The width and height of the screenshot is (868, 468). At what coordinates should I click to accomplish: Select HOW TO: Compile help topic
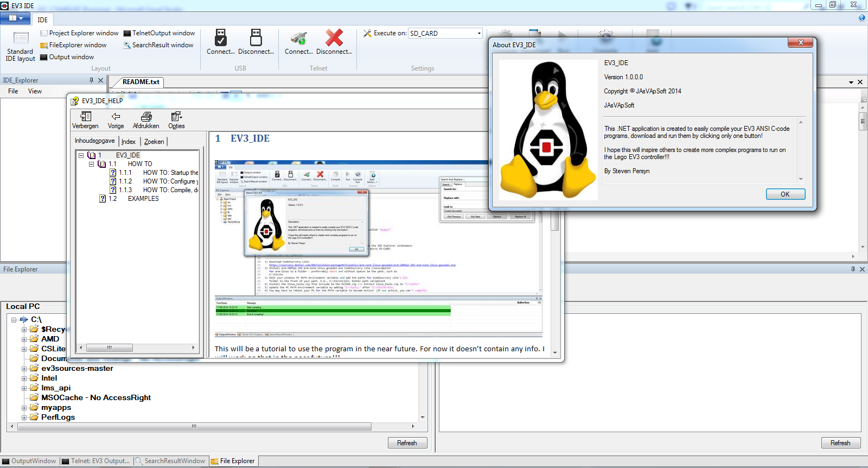[x=170, y=190]
